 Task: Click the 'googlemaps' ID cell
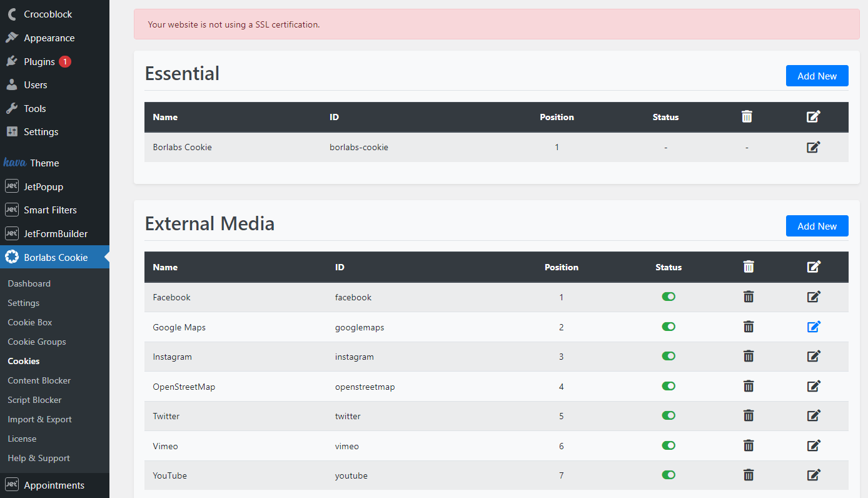click(x=360, y=327)
